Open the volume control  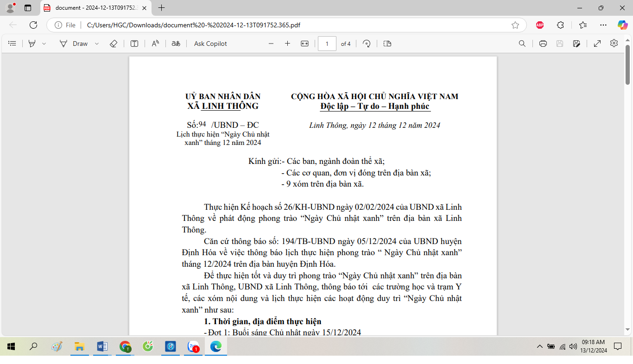(573, 346)
